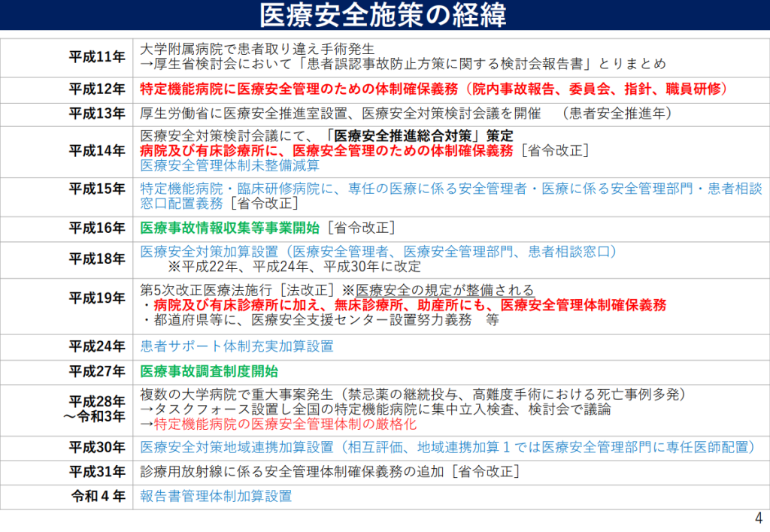Click text 窓口配置義務［省令改正］
The width and height of the screenshot is (770, 532).
click(x=219, y=204)
